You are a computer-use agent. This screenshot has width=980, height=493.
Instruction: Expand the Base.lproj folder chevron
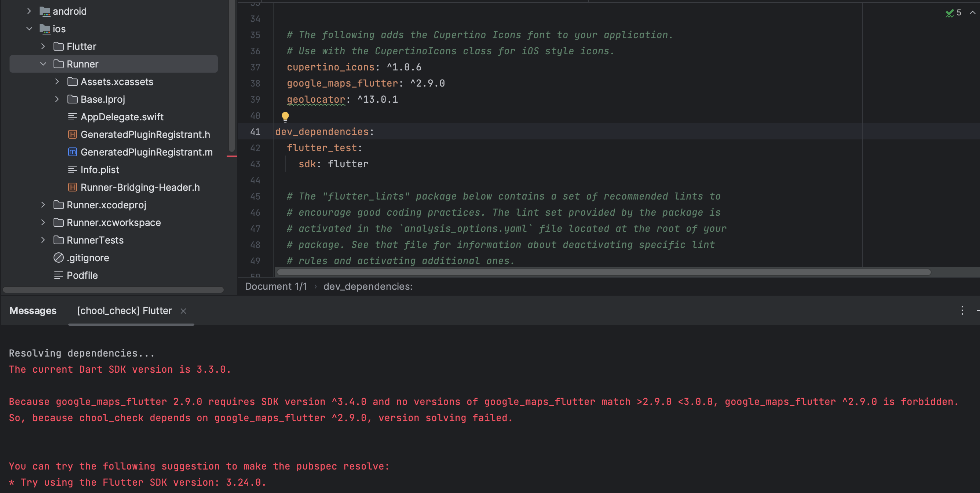click(57, 99)
